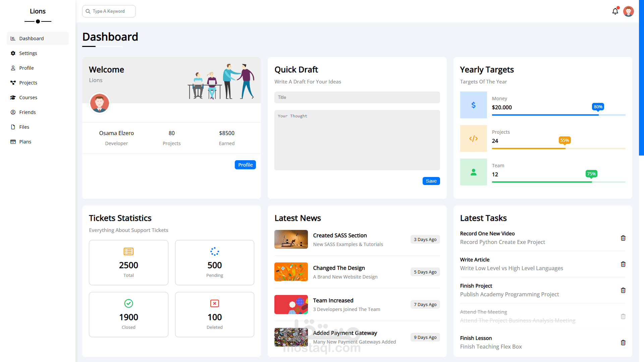This screenshot has width=644, height=362.
Task: Navigate to Projects in the sidebar
Action: click(x=38, y=83)
